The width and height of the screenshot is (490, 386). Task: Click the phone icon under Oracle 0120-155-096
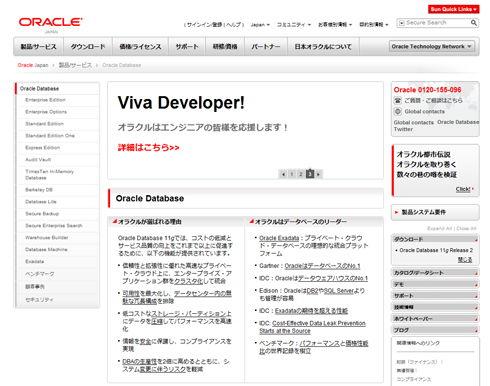[398, 100]
